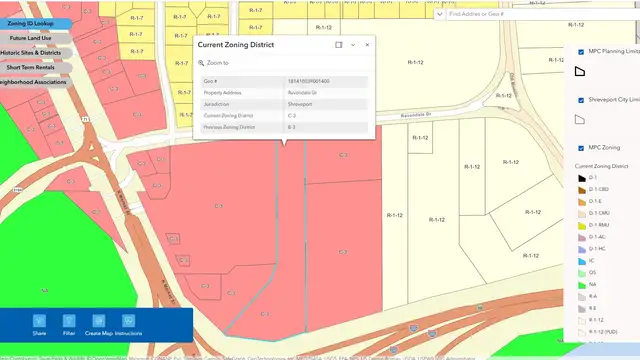Image resolution: width=640 pixels, height=360 pixels.
Task: Click the Zoom to link in popup
Action: point(218,63)
